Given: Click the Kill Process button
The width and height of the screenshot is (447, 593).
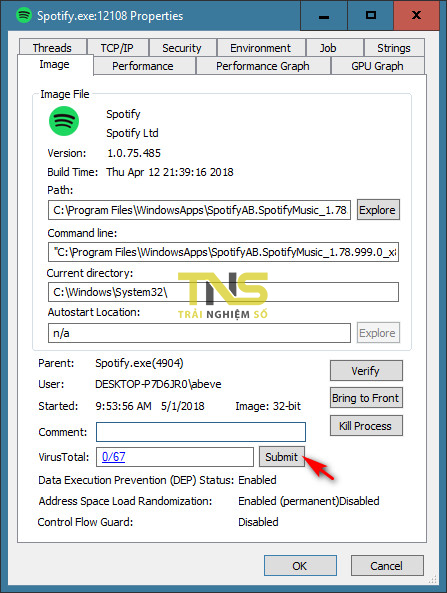Looking at the screenshot, I should pyautogui.click(x=366, y=426).
